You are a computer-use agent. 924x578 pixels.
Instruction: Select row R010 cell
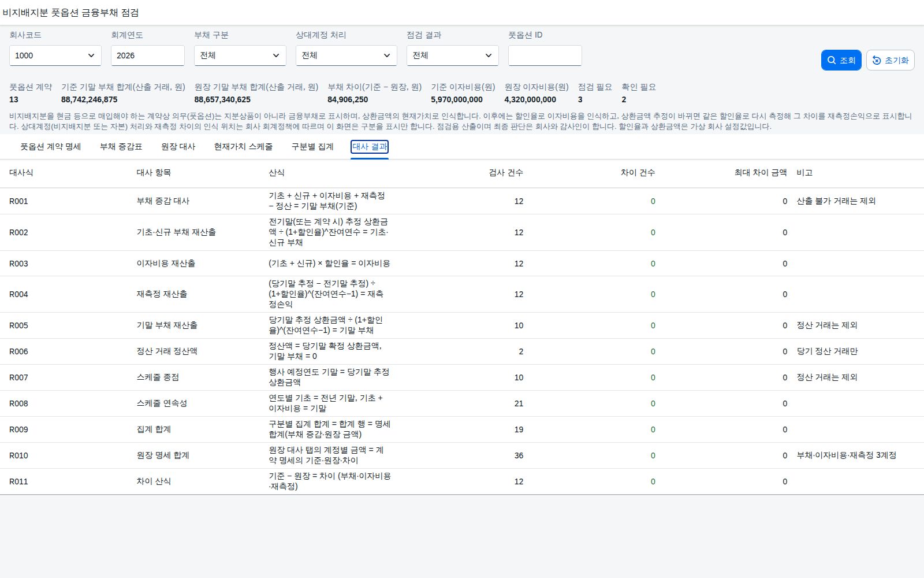[18, 455]
